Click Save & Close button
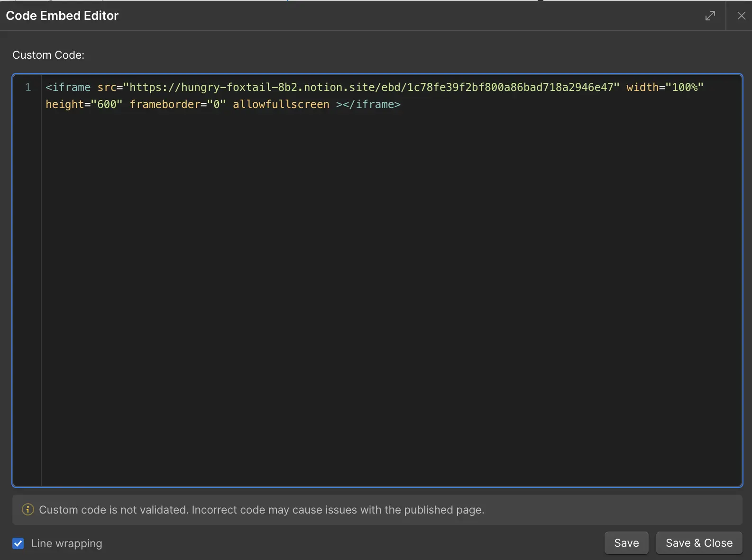The width and height of the screenshot is (752, 560). pos(699,543)
